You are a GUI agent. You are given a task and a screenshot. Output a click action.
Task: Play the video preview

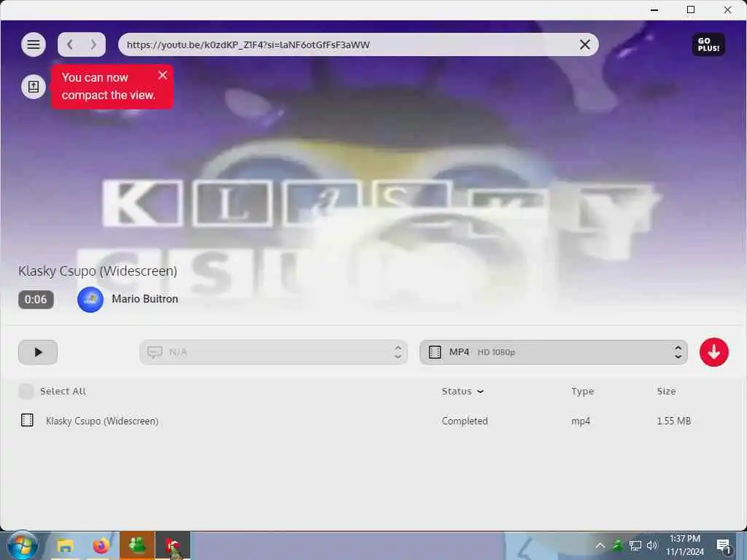pyautogui.click(x=38, y=352)
